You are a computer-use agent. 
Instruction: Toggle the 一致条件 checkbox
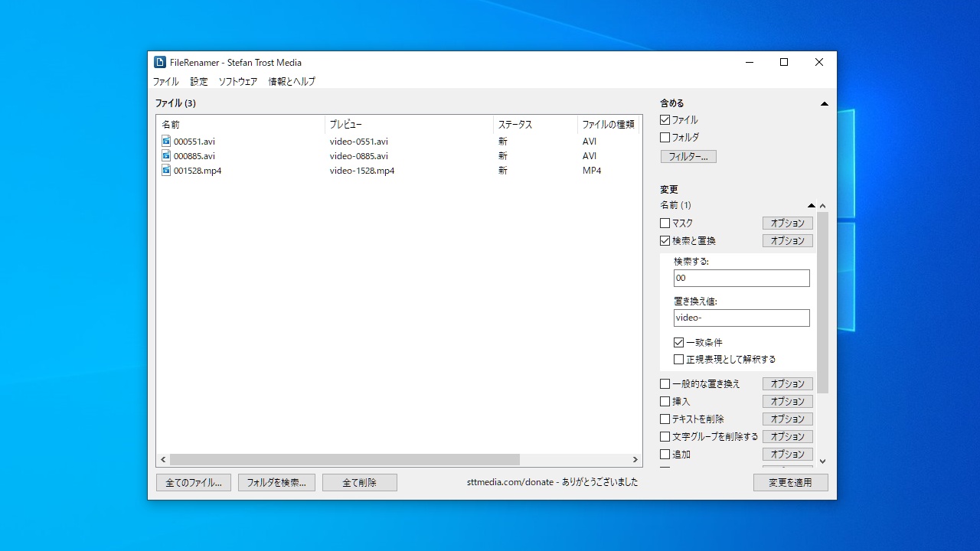tap(678, 343)
